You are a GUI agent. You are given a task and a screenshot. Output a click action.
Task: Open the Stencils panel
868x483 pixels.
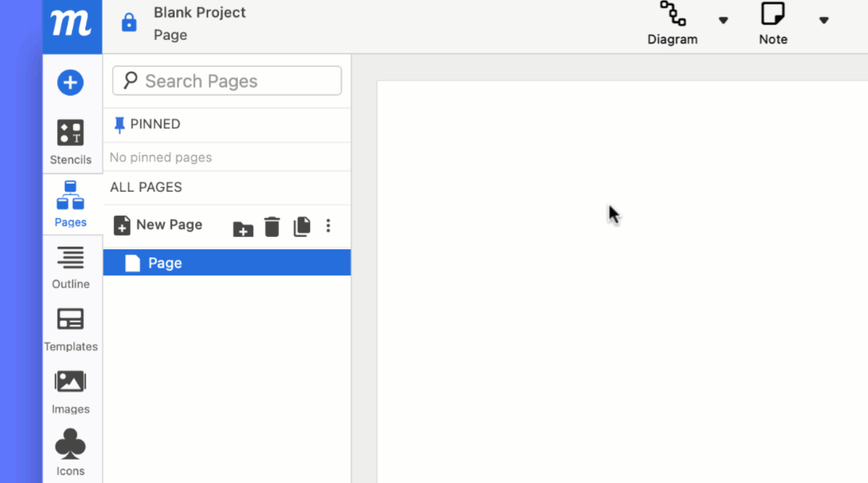tap(71, 142)
